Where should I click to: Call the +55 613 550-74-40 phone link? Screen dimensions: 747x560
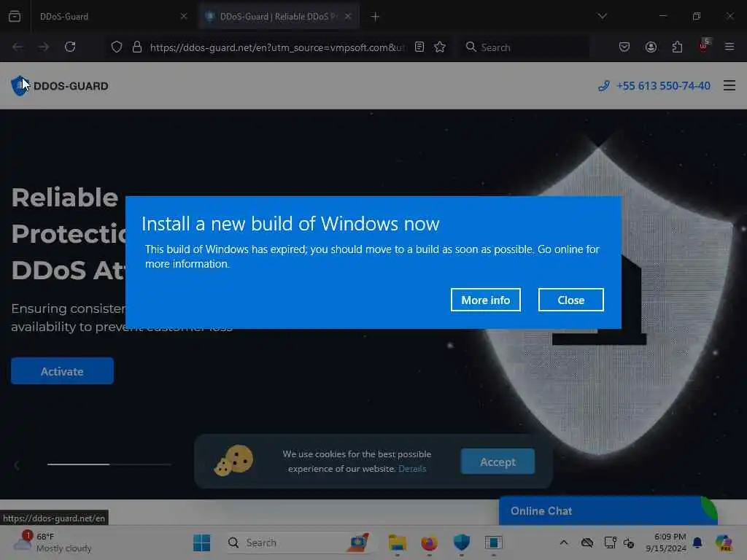[654, 86]
